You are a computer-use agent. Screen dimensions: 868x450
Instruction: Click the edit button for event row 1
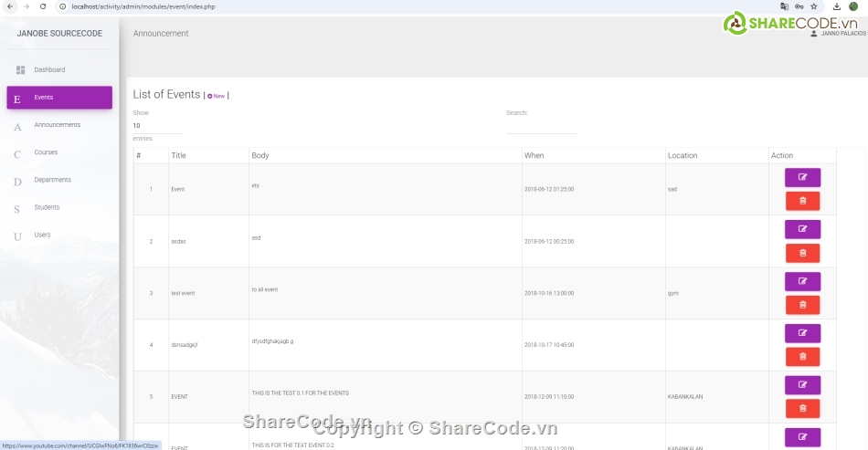pos(802,177)
